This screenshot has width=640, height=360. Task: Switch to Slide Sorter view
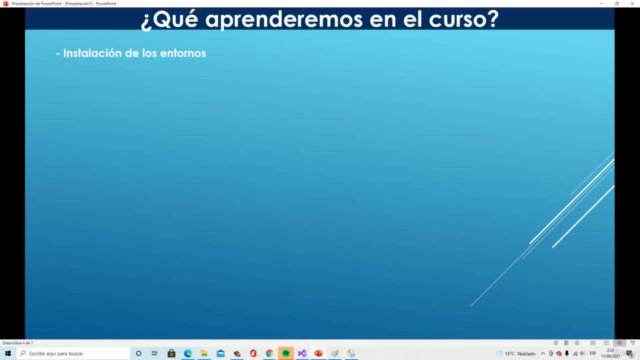(606, 343)
